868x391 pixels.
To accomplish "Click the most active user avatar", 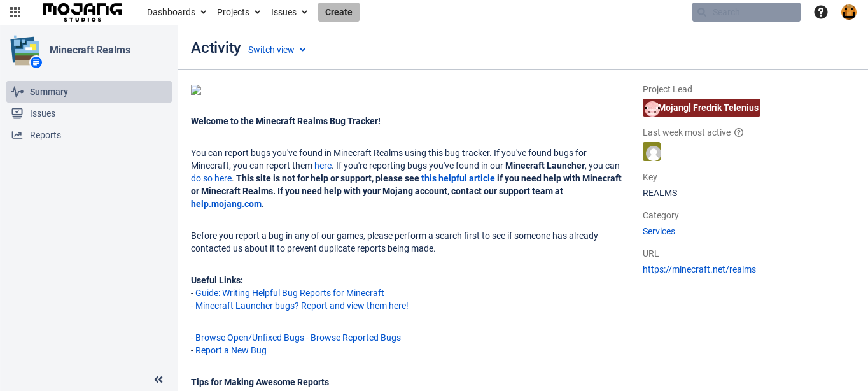I will (652, 152).
